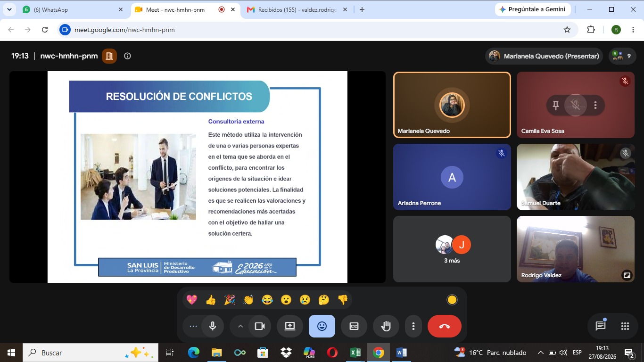Start presenting your screen
Viewport: 644px width, 362px height.
click(290, 326)
